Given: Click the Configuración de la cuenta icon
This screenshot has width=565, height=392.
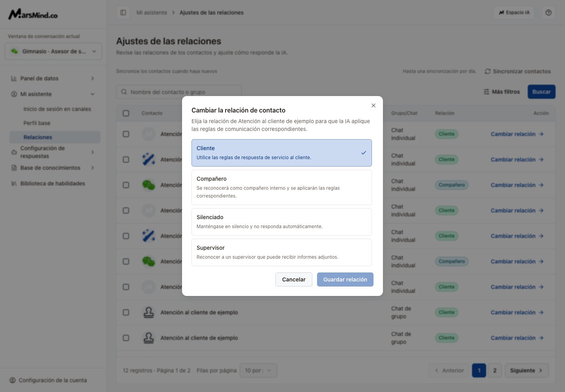Looking at the screenshot, I should click(12, 380).
